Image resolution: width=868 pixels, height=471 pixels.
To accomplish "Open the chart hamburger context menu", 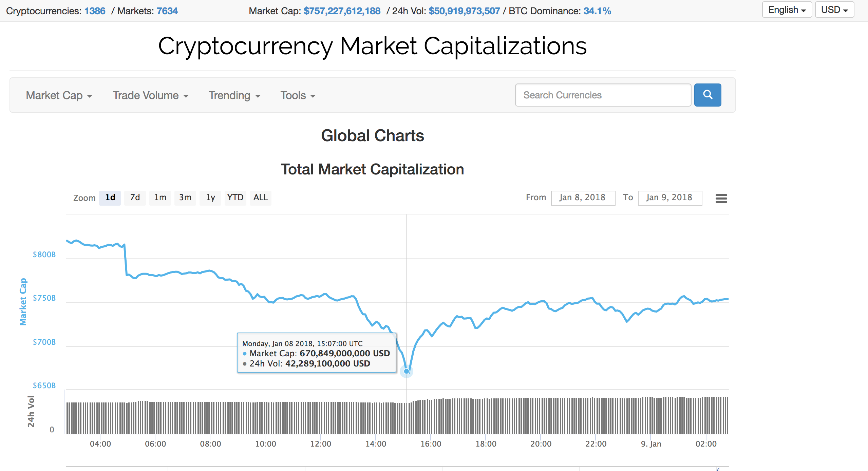I will coord(721,198).
